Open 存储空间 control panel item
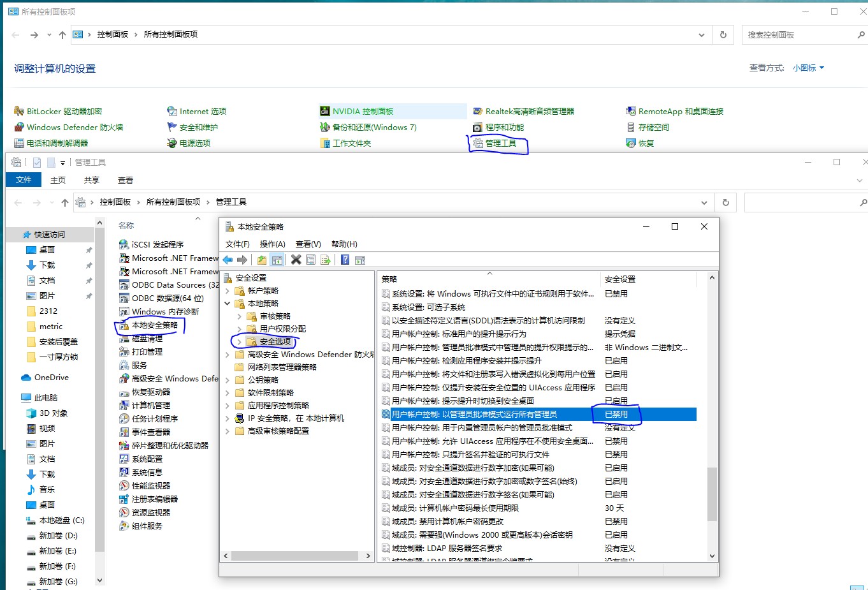868x590 pixels. (647, 127)
